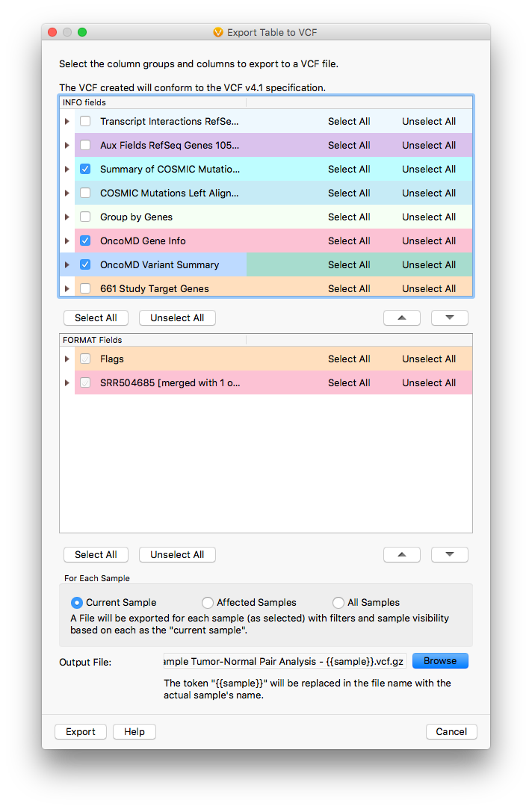
Task: Browse for output file location
Action: 440,661
